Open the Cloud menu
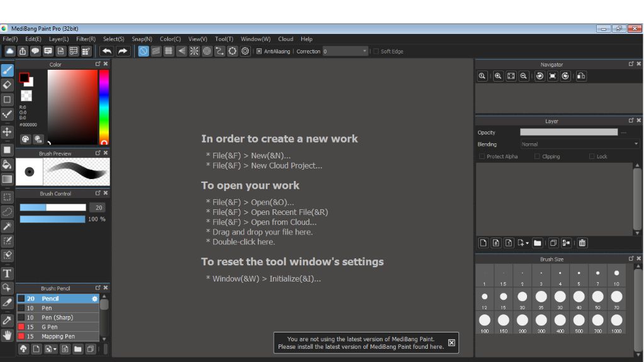Viewport: 644px width, 362px height. tap(286, 39)
